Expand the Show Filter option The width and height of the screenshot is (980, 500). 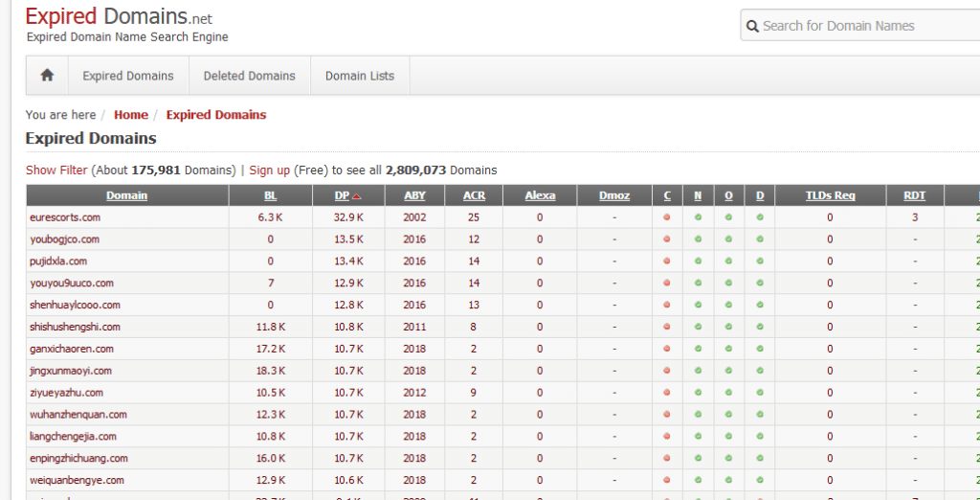click(x=56, y=170)
